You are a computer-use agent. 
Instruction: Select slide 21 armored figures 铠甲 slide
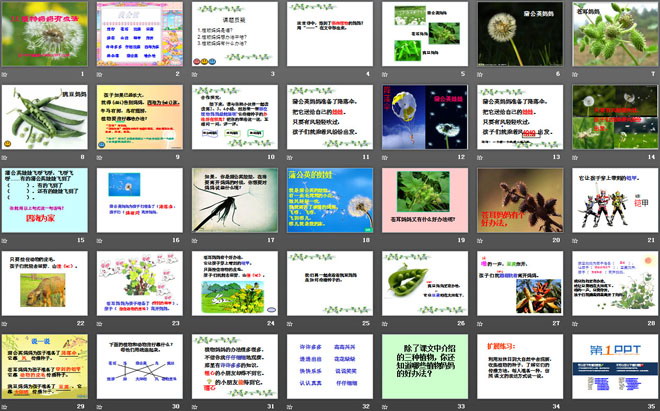click(615, 200)
